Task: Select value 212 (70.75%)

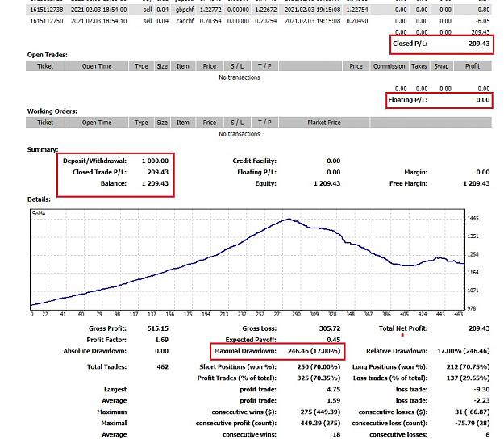Action: (468, 366)
